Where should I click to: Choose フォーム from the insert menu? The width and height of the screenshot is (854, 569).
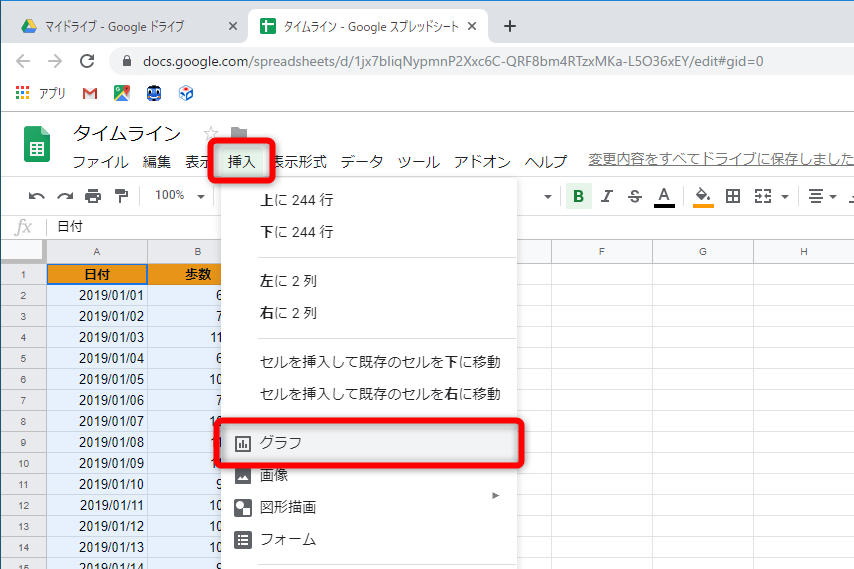(x=369, y=540)
